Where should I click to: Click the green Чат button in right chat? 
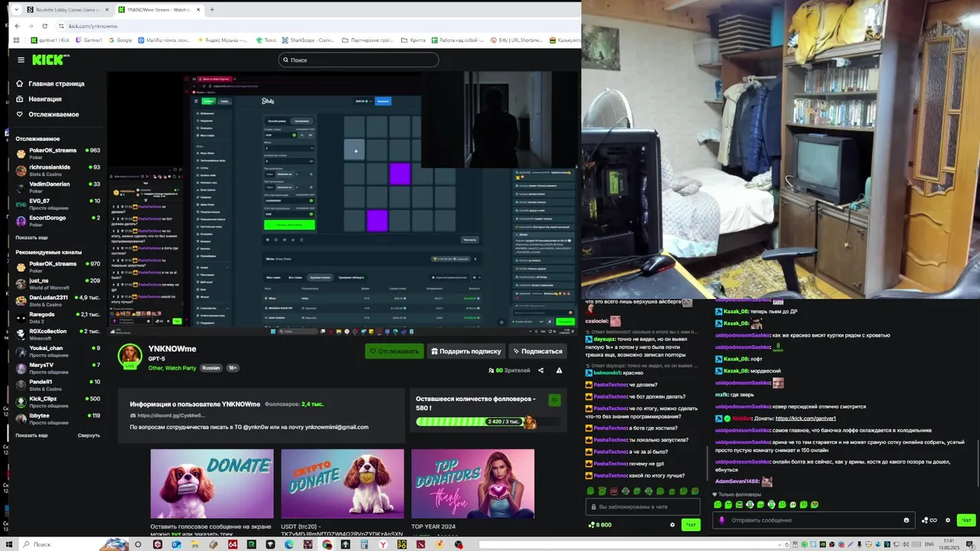tap(966, 520)
